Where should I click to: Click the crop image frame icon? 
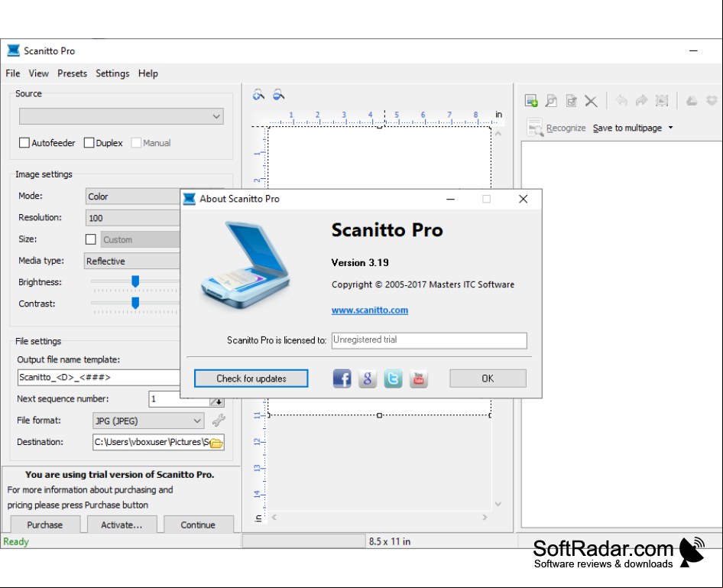click(x=662, y=100)
